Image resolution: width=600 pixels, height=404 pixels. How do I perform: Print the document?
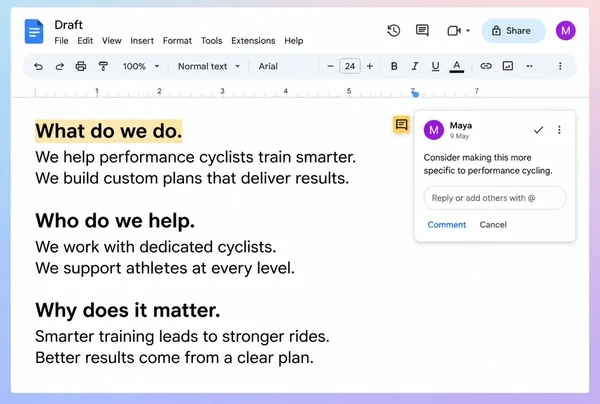click(x=81, y=66)
